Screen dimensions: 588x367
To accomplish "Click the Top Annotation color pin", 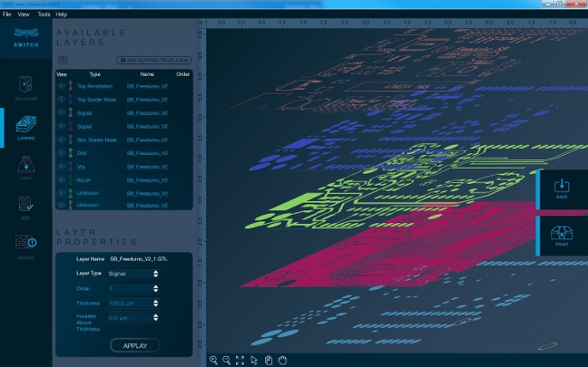I will click(x=71, y=86).
